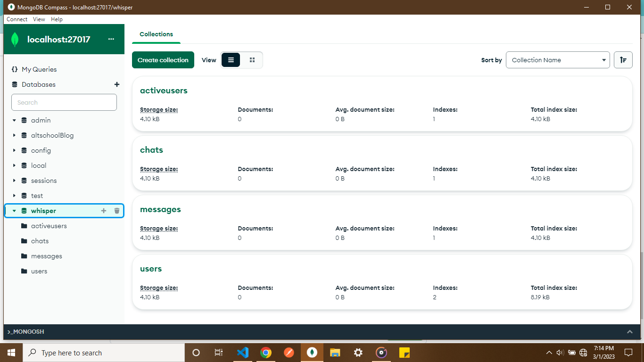
Task: Expand the MONGOSH shell panel
Action: tap(630, 331)
